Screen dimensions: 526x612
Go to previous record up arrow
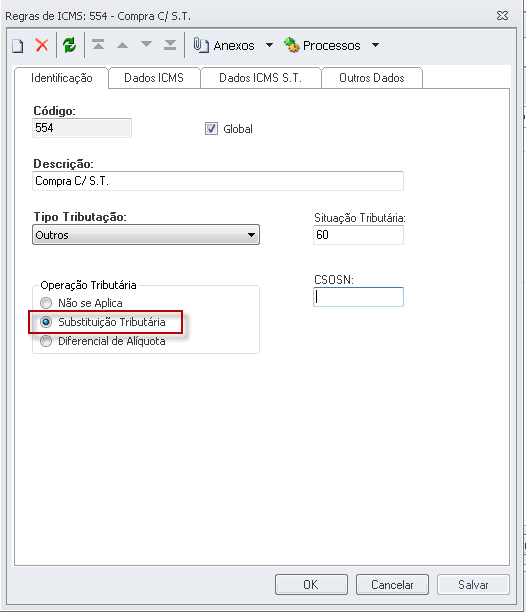(x=123, y=45)
